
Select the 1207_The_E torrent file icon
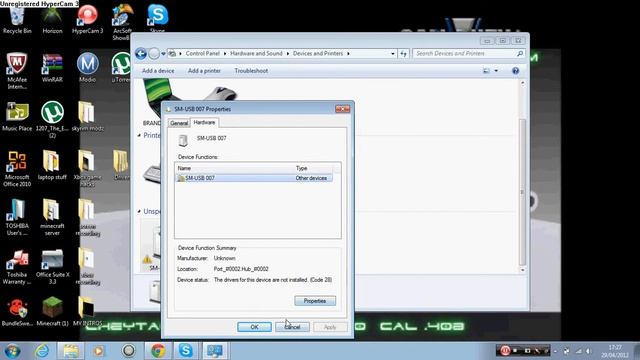(x=52, y=120)
